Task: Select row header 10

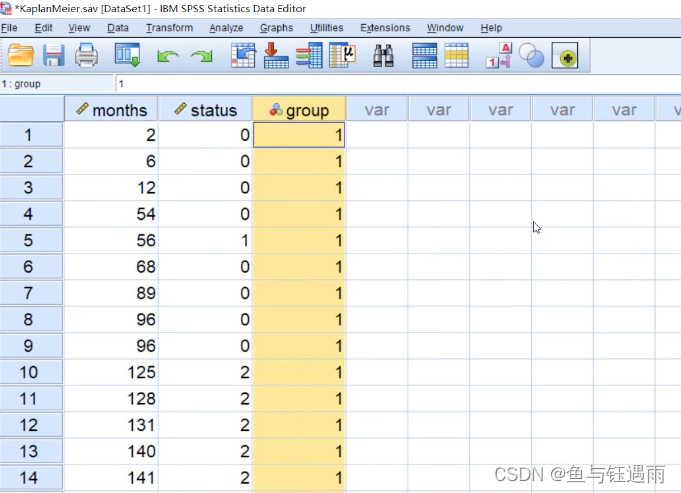Action: (x=31, y=372)
